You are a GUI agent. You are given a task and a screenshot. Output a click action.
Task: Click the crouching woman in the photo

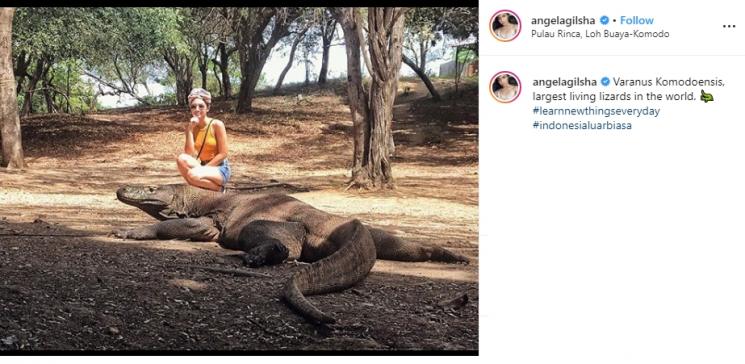click(204, 141)
